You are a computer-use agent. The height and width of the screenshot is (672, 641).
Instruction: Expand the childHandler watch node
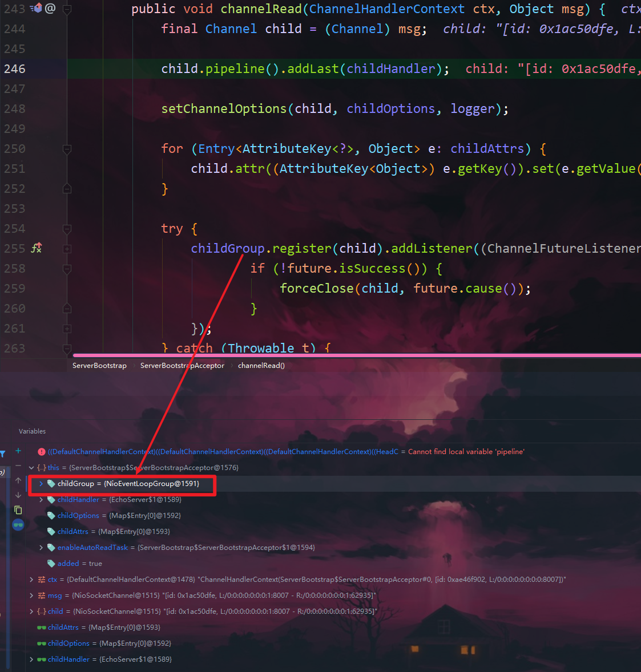click(x=31, y=659)
